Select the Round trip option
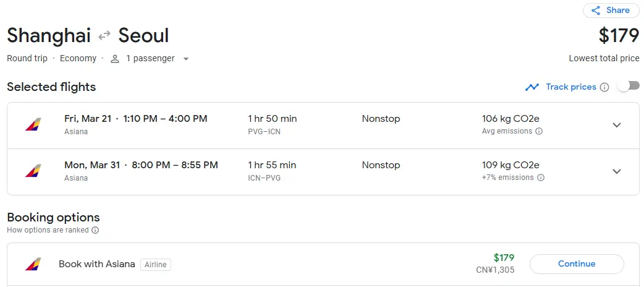 pyautogui.click(x=27, y=59)
